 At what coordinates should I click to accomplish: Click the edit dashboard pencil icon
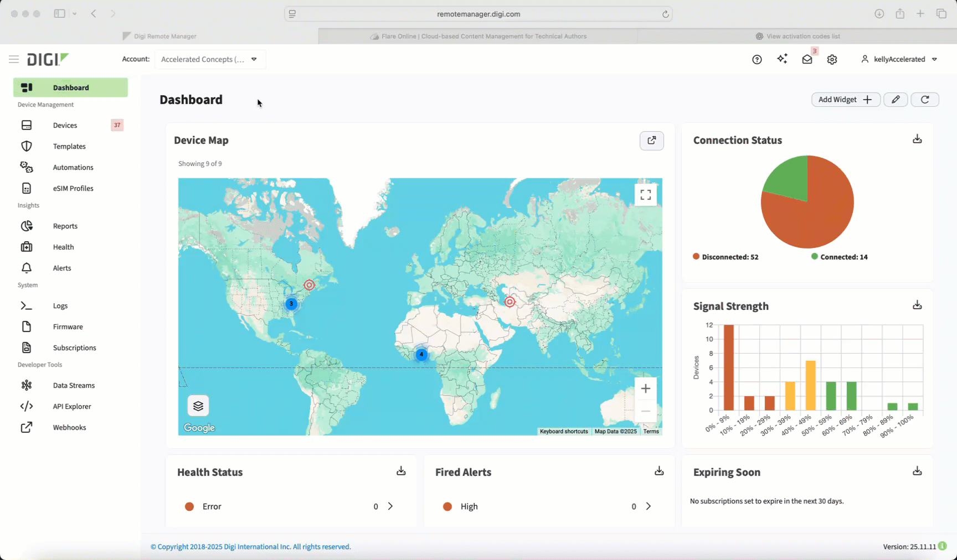pyautogui.click(x=896, y=100)
